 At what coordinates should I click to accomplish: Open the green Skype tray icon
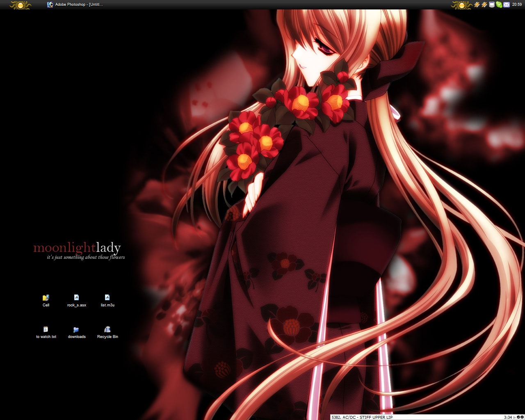coord(499,5)
